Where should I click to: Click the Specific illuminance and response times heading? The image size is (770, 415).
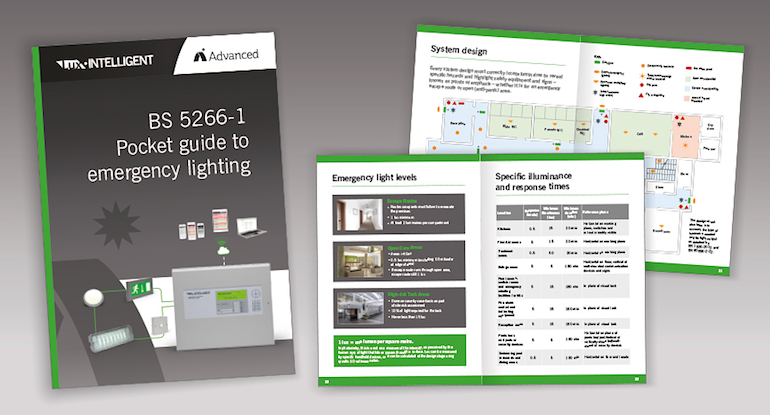(533, 181)
